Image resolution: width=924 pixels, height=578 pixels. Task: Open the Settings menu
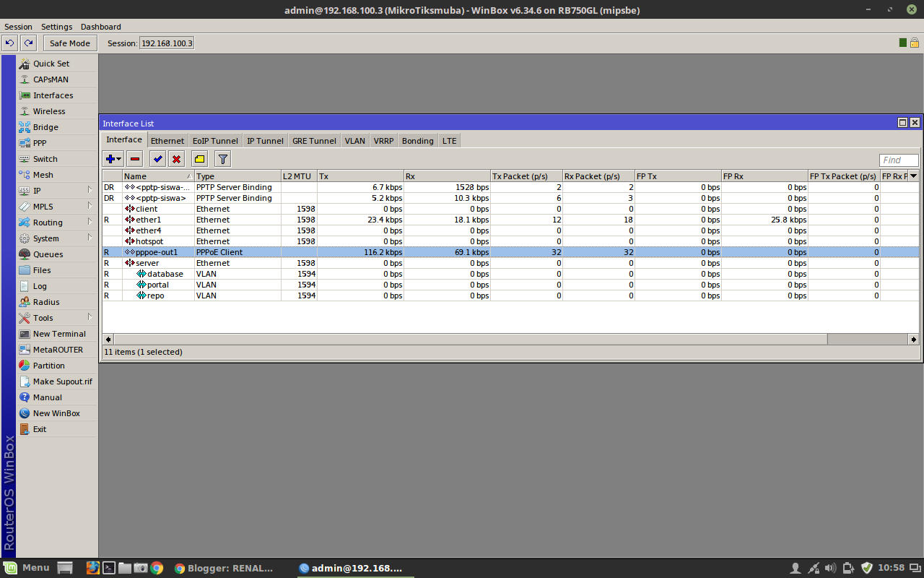coord(56,27)
